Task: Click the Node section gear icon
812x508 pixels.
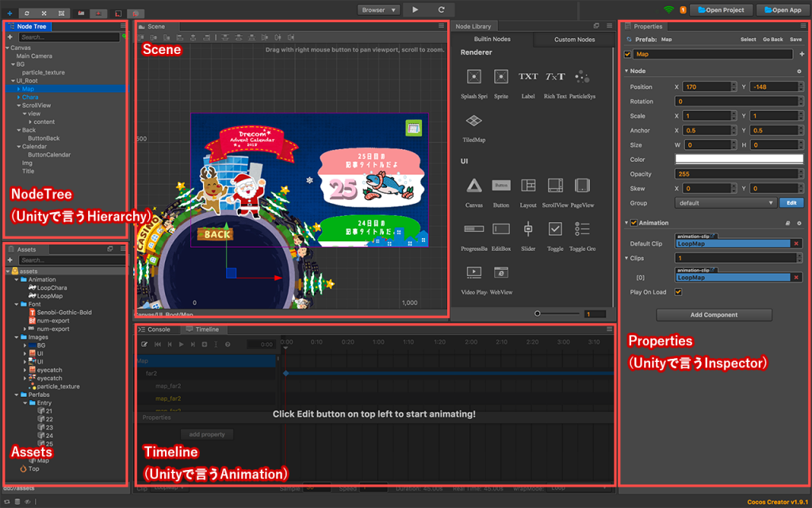Action: (x=799, y=71)
